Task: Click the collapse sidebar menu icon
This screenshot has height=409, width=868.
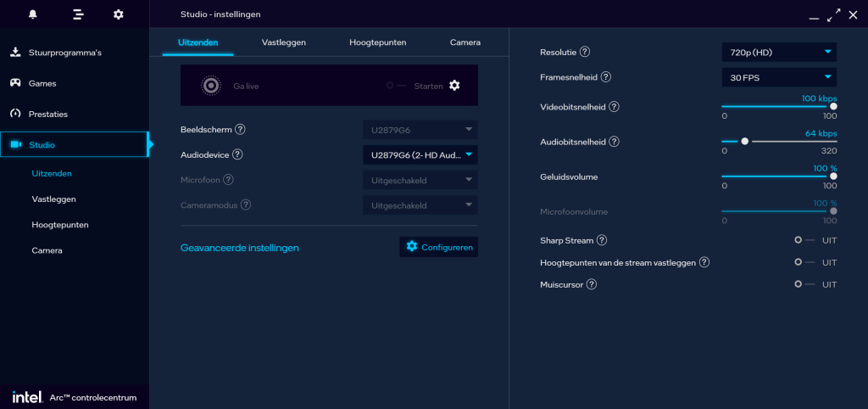Action: click(78, 14)
